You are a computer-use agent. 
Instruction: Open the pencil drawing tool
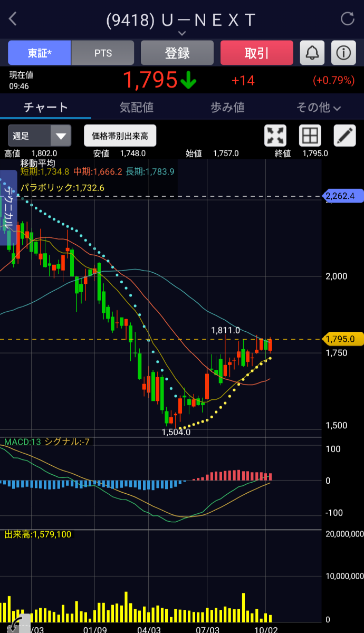point(345,136)
